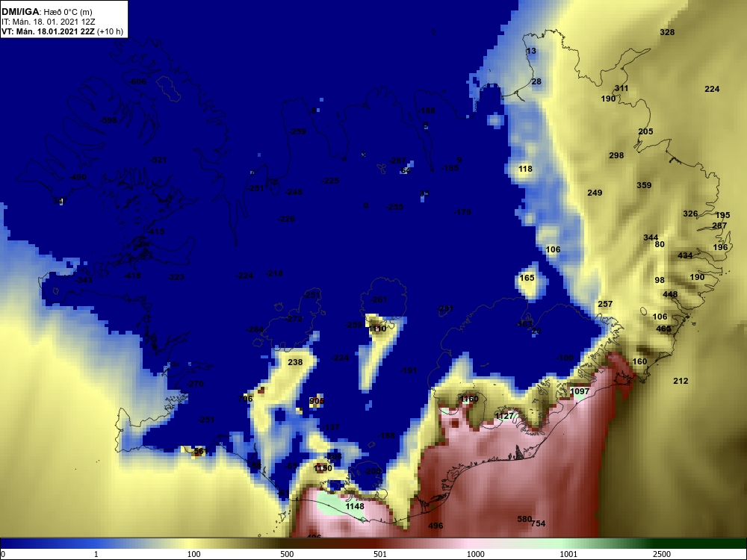Click the map value "13"
Image resolution: width=747 pixels, height=560 pixels.
point(531,51)
